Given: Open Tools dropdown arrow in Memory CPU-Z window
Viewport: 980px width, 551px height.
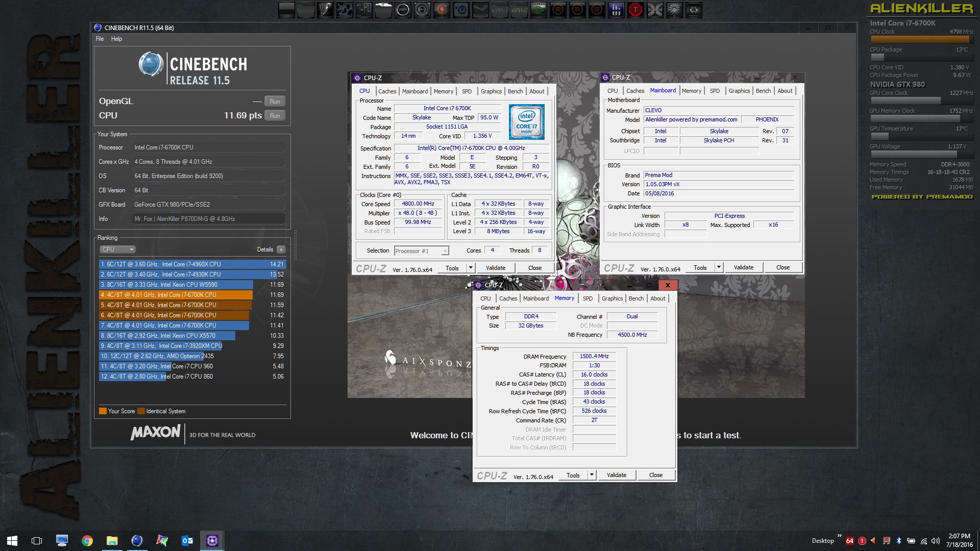Looking at the screenshot, I should [592, 475].
